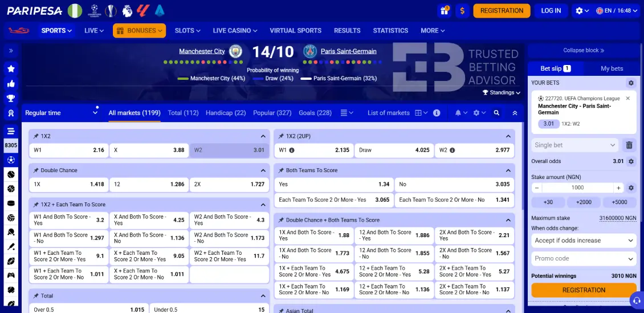This screenshot has width=644, height=313.
Task: Go to VIRTUAL SPORTS
Action: tap(295, 30)
